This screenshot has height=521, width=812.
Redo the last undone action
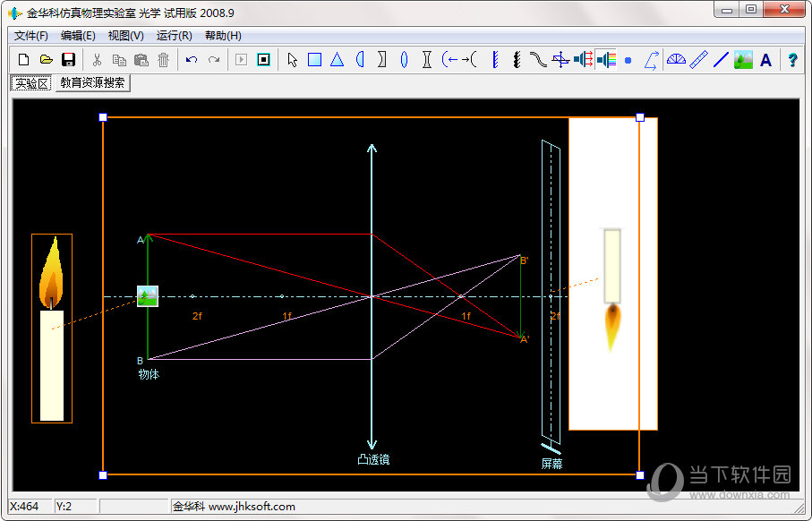pyautogui.click(x=214, y=60)
